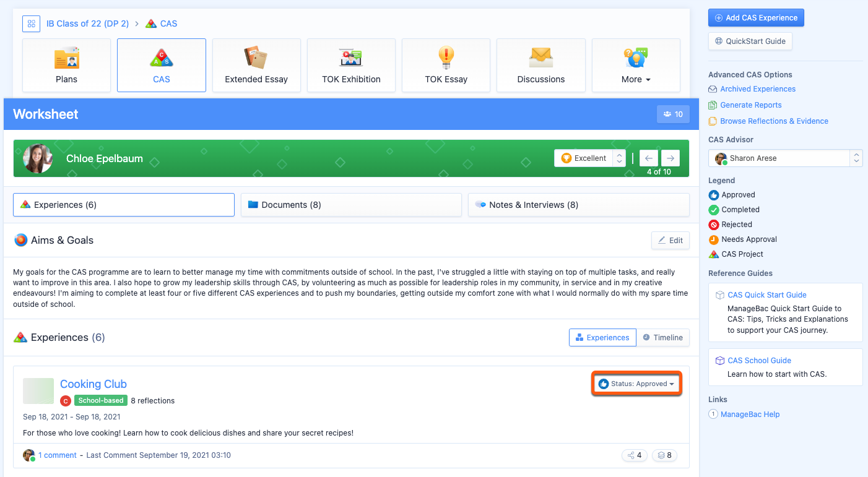The height and width of the screenshot is (477, 868).
Task: Click the Archived Experiences envelope icon
Action: [x=713, y=89]
